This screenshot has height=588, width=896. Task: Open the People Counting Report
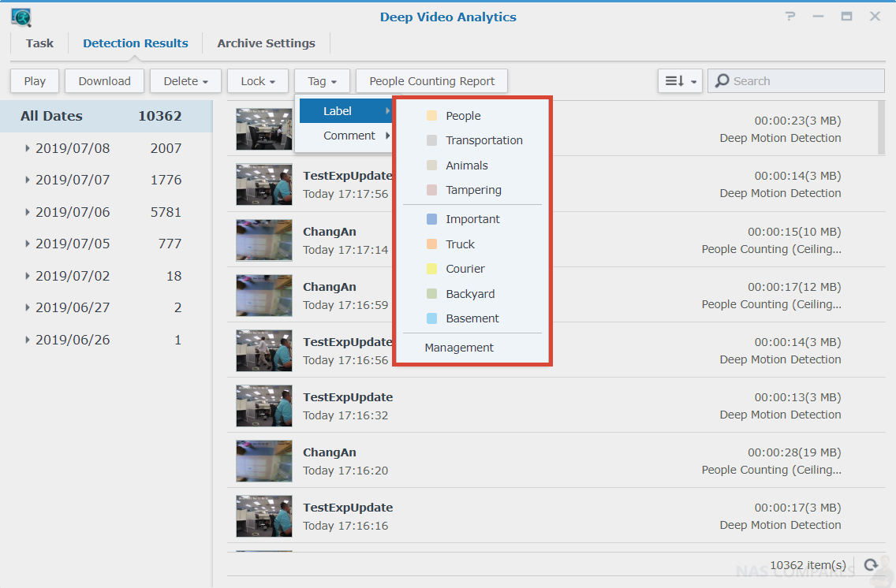pos(432,81)
